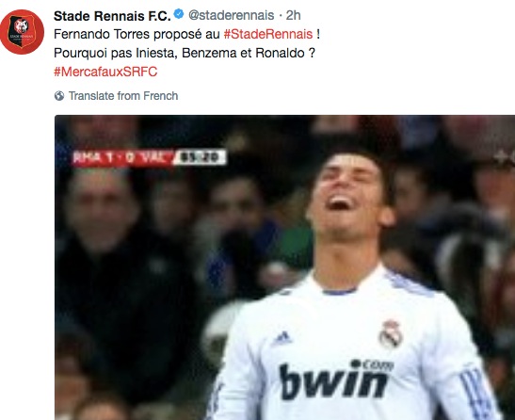Click the Real Madrid crest on shirt
Viewport: 515px width, 420px height.
(x=391, y=334)
